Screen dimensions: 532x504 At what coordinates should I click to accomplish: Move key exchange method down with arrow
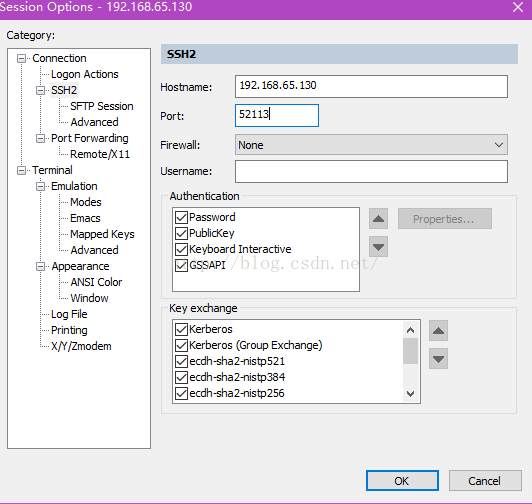pyautogui.click(x=438, y=359)
